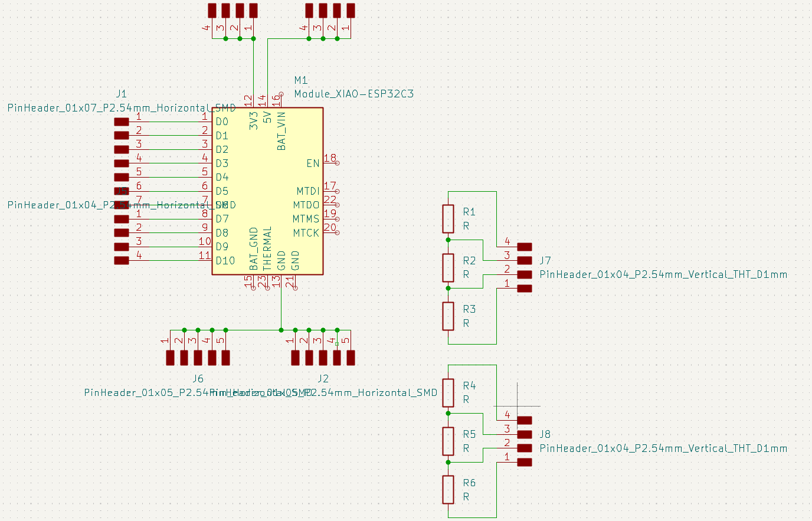
Task: Click the BAT_VIN pin name on M1
Action: [281, 131]
